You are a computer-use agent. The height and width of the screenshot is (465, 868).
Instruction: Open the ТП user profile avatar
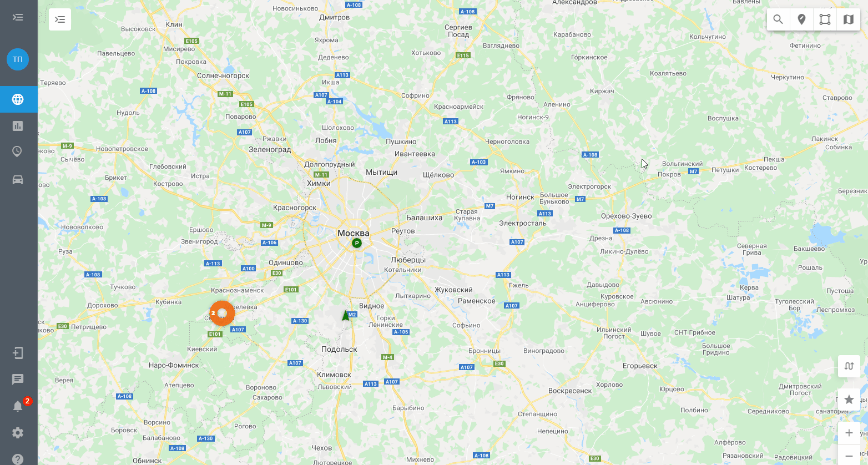18,59
